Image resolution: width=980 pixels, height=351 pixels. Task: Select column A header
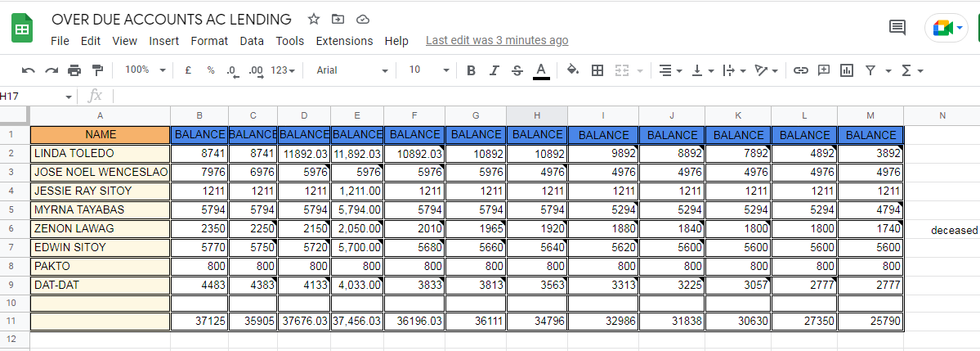pos(100,115)
